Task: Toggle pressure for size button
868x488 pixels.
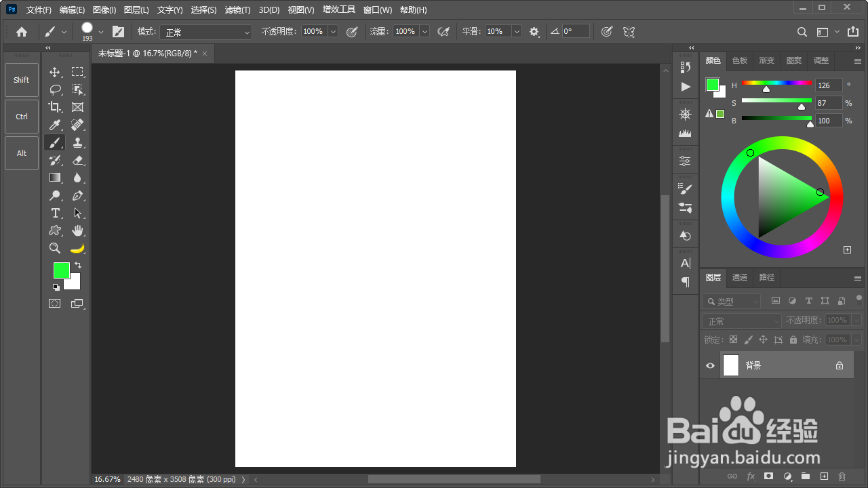Action: pyautogui.click(x=607, y=31)
